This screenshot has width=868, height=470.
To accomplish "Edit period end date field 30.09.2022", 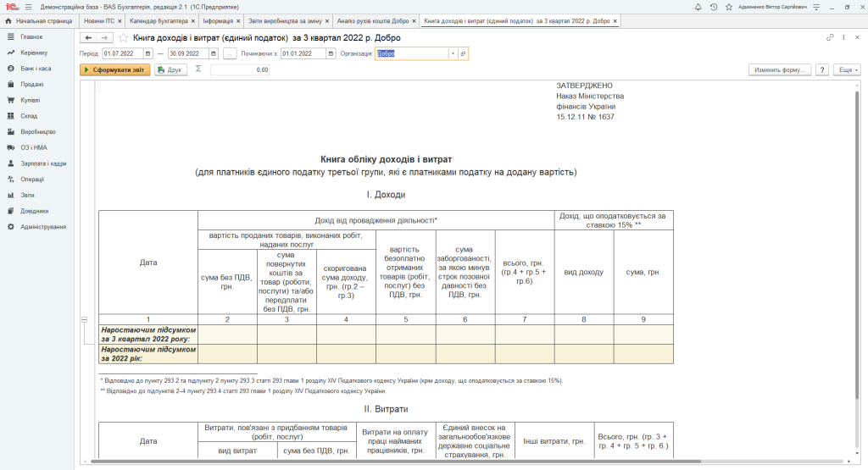I will coord(188,53).
